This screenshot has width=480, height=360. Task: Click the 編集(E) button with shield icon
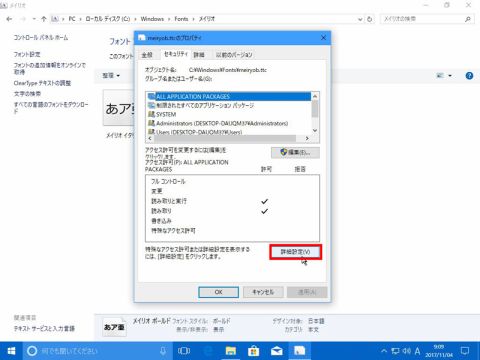coord(295,152)
